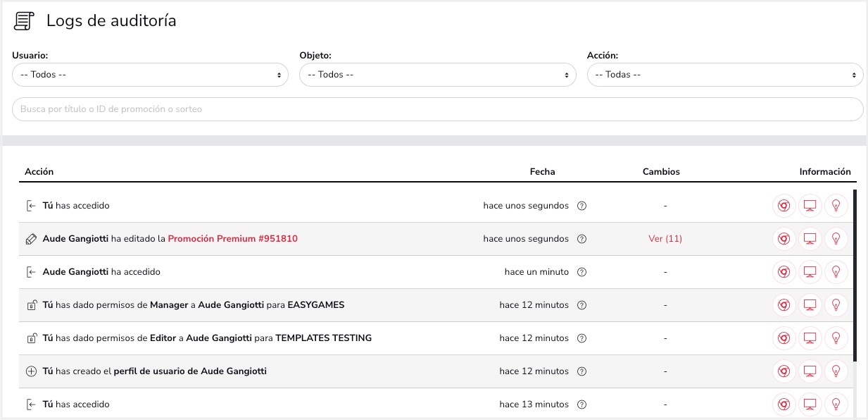Click the Fecha column header

point(542,171)
